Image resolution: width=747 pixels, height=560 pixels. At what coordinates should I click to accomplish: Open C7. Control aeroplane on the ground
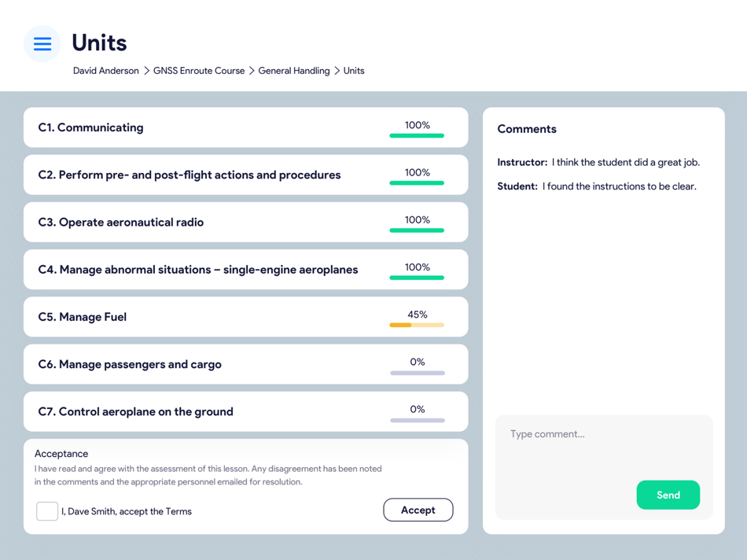tap(246, 411)
